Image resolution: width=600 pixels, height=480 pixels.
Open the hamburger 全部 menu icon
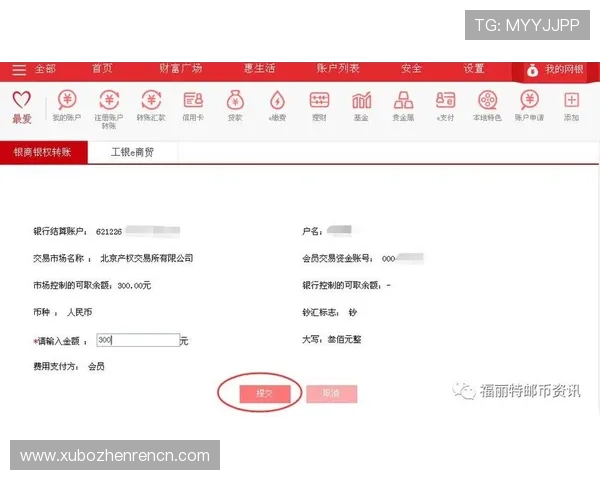coord(19,70)
